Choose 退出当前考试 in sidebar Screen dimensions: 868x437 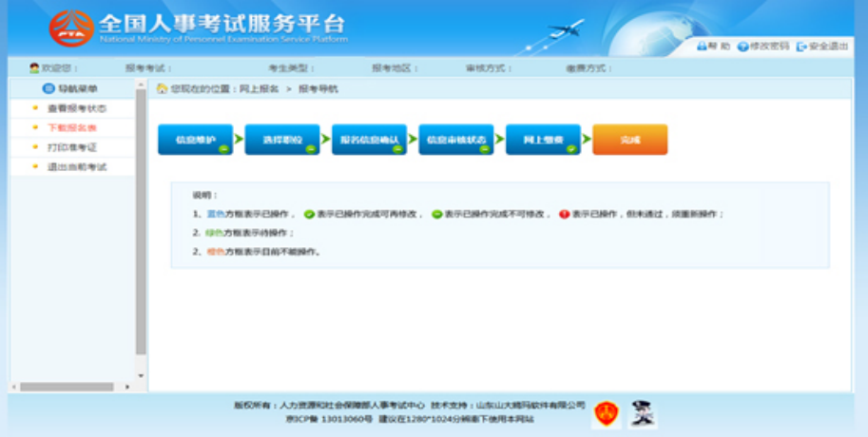click(x=76, y=167)
